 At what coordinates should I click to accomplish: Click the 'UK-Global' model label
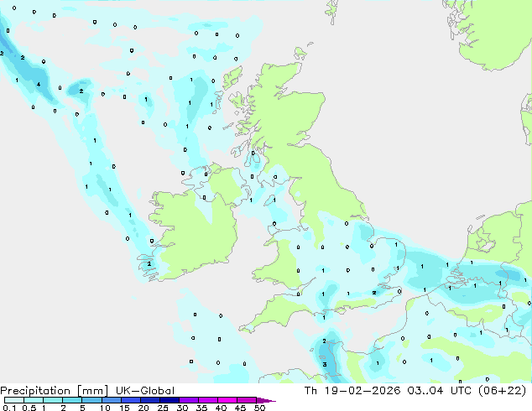click(x=145, y=391)
